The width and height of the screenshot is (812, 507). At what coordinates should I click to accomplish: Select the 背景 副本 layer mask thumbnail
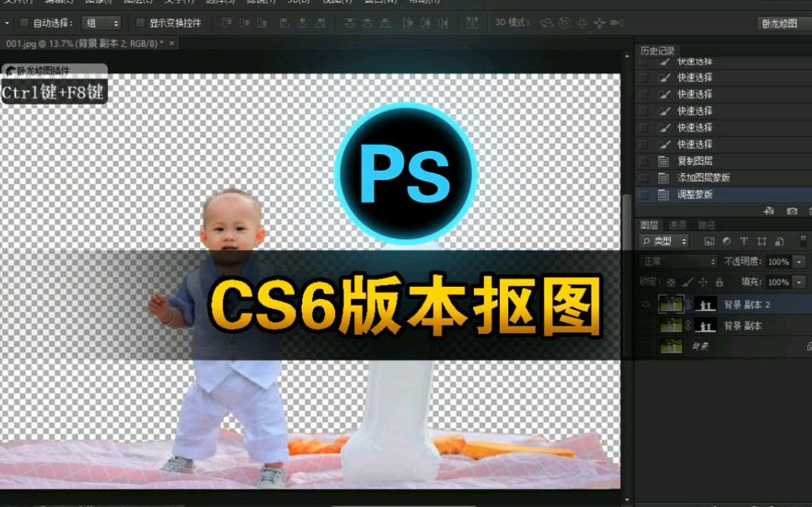point(706,326)
